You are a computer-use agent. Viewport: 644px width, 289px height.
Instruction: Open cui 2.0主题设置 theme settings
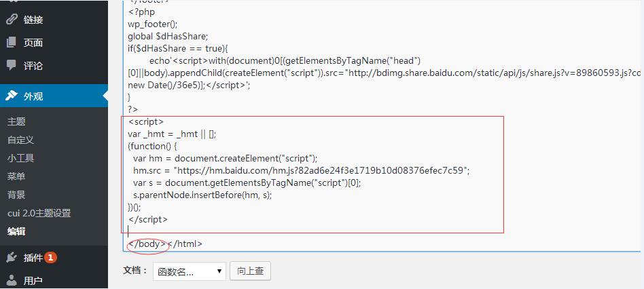pyautogui.click(x=39, y=213)
